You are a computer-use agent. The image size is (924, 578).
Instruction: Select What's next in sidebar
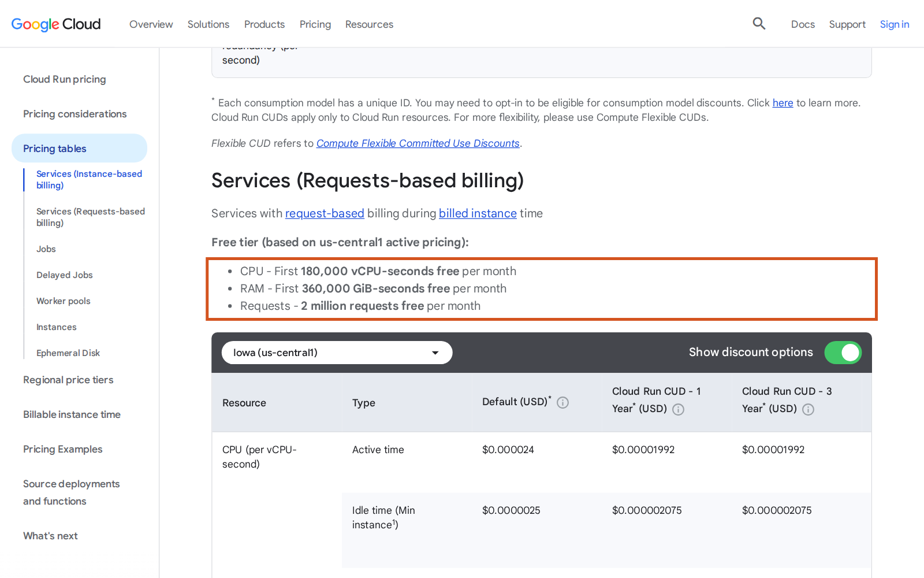[50, 536]
